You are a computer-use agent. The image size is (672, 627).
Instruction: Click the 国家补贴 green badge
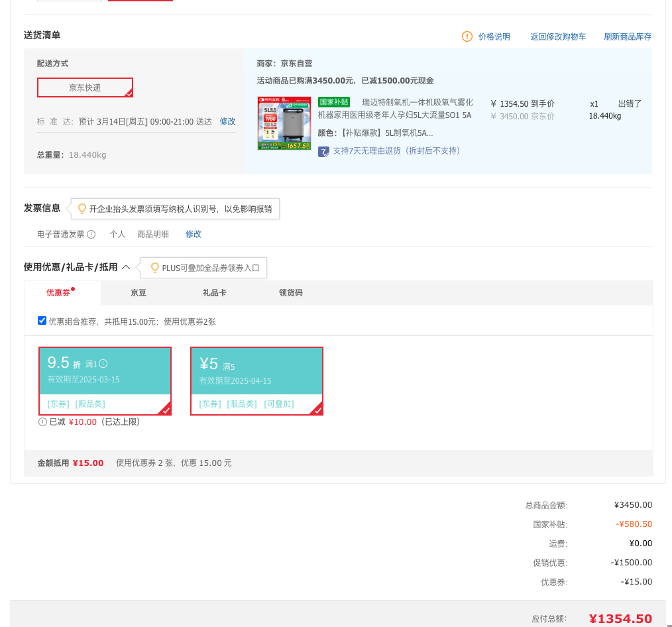(334, 102)
